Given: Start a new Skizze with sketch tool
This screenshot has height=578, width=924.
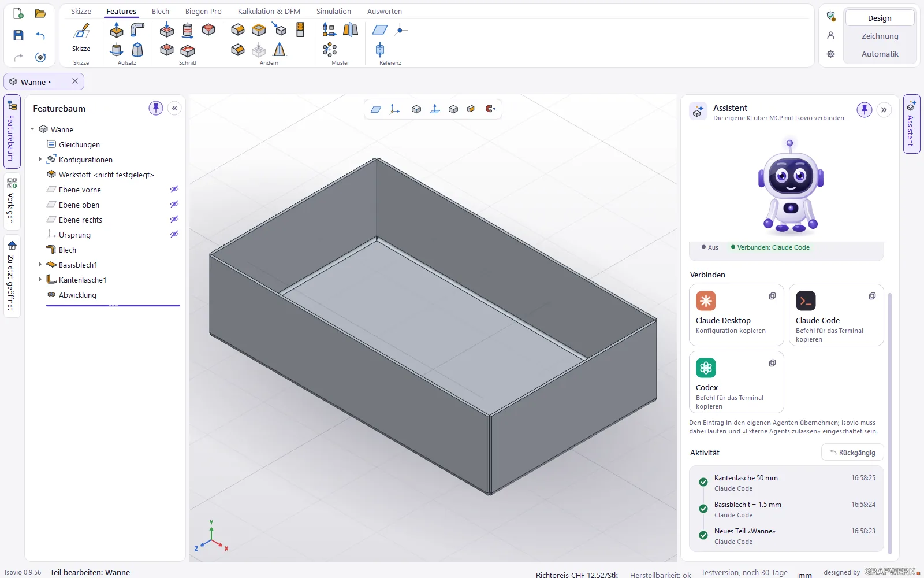Looking at the screenshot, I should click(81, 36).
